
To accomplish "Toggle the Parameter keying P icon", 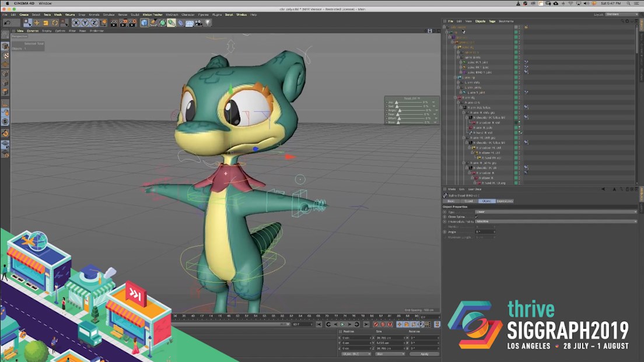I will 421,324.
